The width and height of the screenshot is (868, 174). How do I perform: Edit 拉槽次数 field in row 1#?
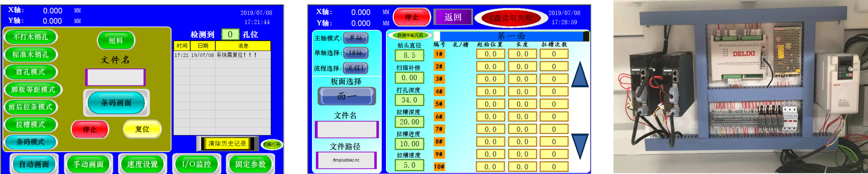(x=554, y=54)
